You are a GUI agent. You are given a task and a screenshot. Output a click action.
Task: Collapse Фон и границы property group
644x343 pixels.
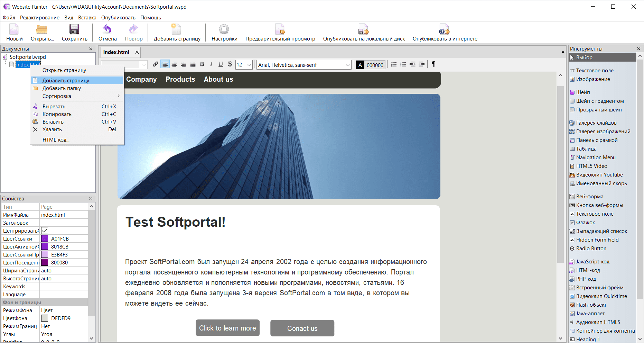point(44,303)
